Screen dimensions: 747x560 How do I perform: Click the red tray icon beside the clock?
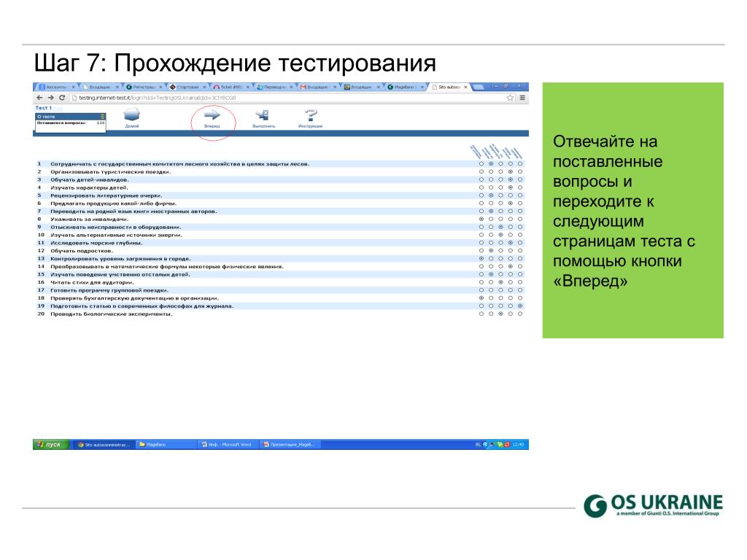[507, 444]
